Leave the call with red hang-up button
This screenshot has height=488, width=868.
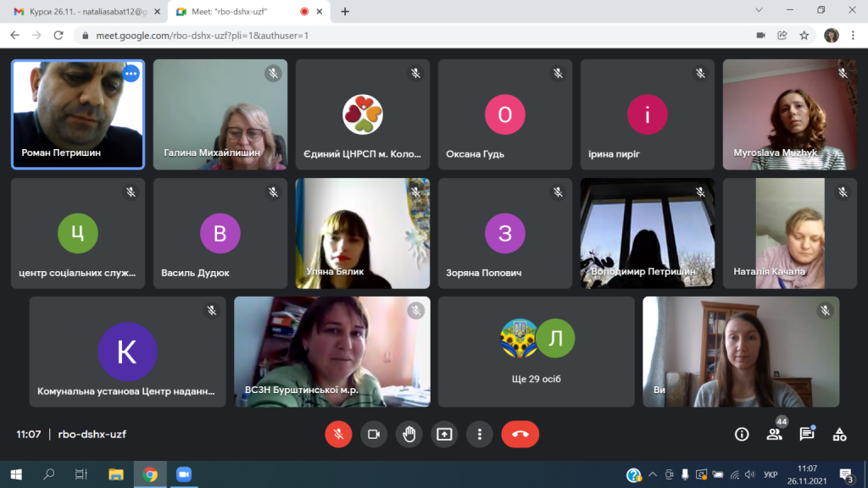point(520,435)
